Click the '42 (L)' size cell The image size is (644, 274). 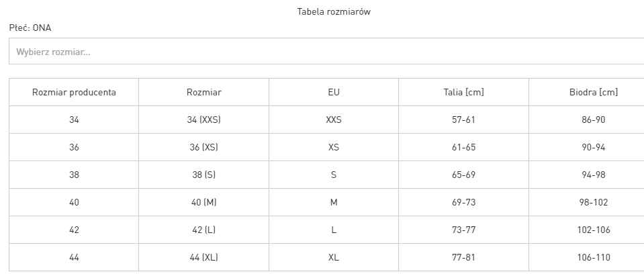point(204,230)
